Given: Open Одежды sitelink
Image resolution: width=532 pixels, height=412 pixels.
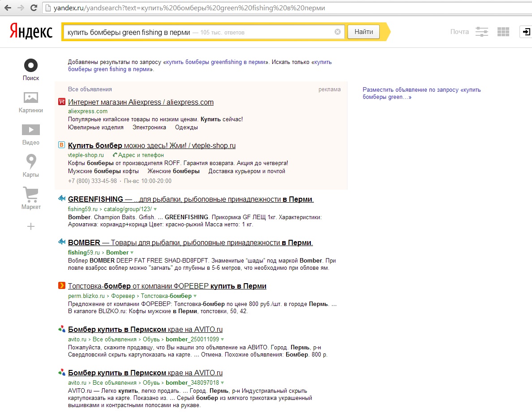Looking at the screenshot, I should 186,127.
